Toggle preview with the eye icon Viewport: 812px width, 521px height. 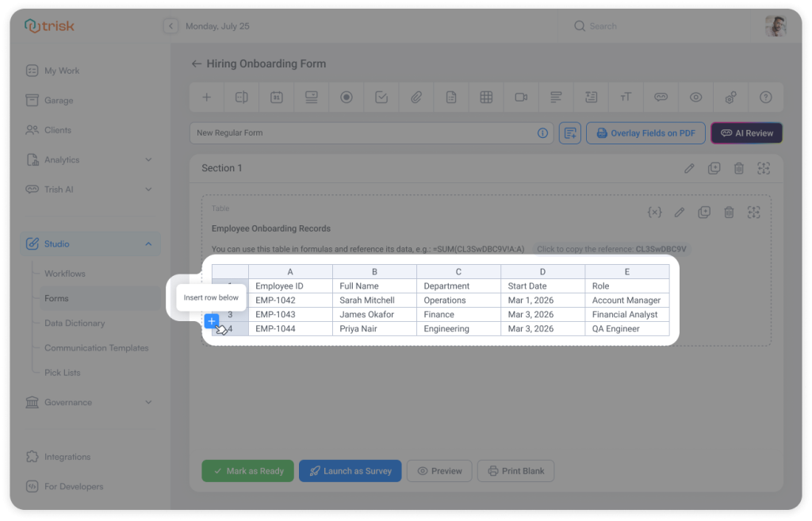695,97
